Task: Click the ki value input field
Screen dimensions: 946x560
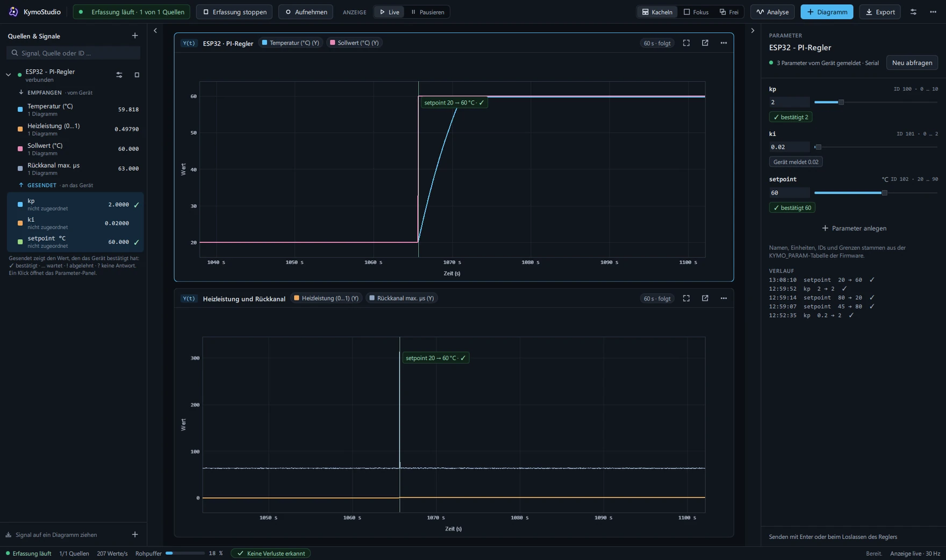Action: (789, 147)
